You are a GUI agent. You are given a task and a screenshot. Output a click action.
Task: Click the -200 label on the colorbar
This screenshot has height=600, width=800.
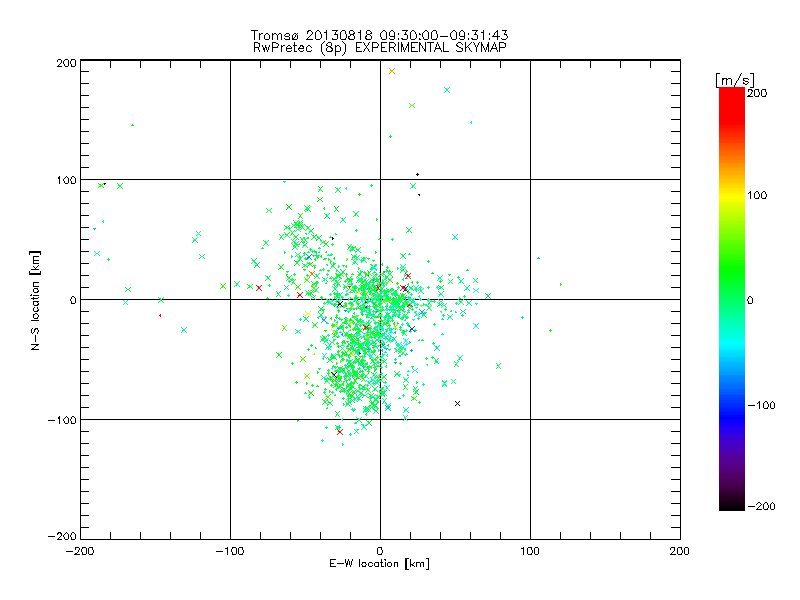tap(761, 506)
